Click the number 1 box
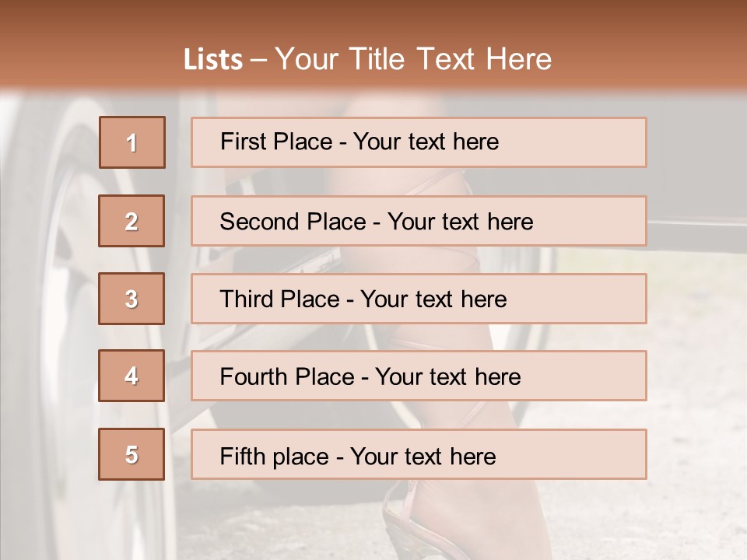This screenshot has width=747, height=560. pyautogui.click(x=132, y=142)
